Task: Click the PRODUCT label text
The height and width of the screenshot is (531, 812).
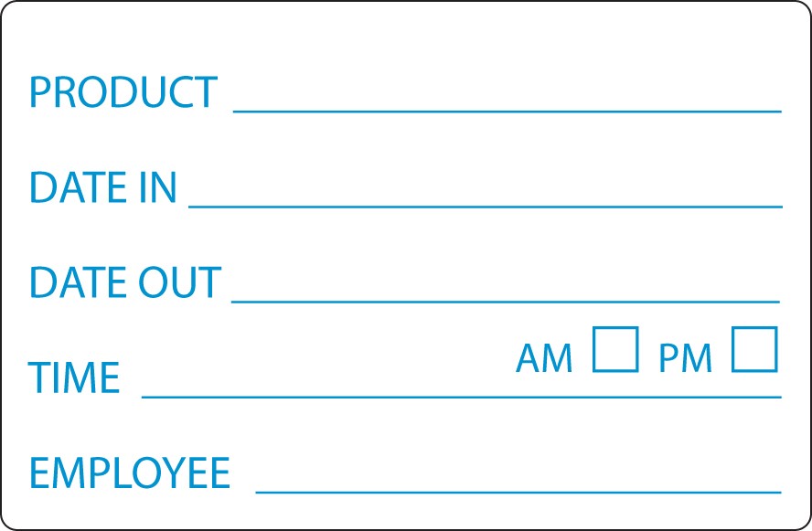Action: [123, 92]
